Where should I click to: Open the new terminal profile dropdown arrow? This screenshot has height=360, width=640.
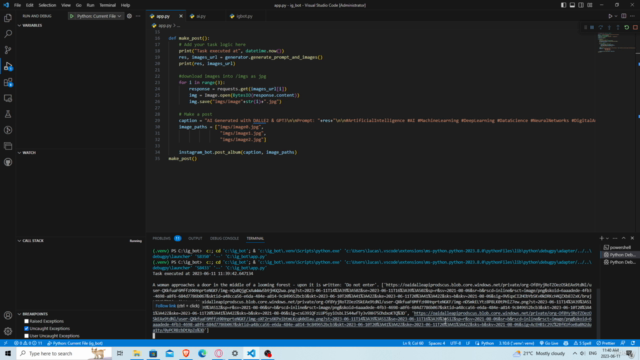point(607,238)
